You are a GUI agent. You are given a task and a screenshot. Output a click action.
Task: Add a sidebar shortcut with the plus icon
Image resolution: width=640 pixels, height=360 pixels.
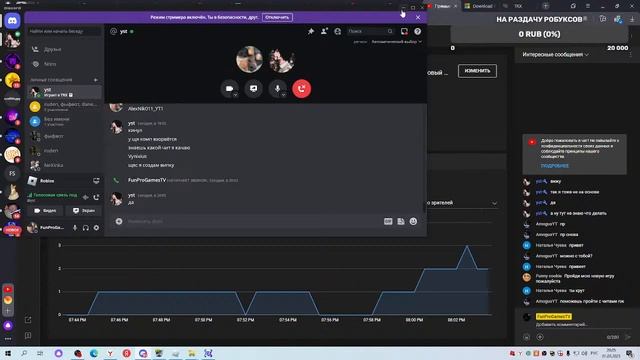[8, 311]
